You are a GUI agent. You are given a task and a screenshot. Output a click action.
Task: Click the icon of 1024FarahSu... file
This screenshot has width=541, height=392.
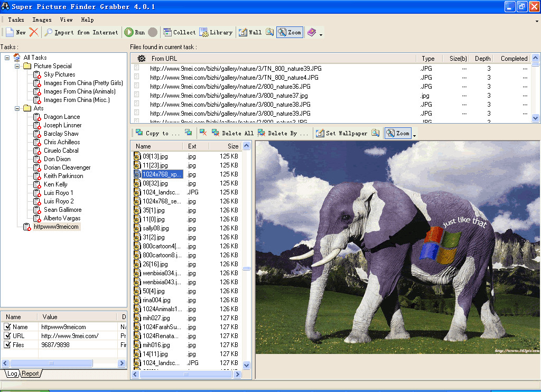tap(137, 327)
